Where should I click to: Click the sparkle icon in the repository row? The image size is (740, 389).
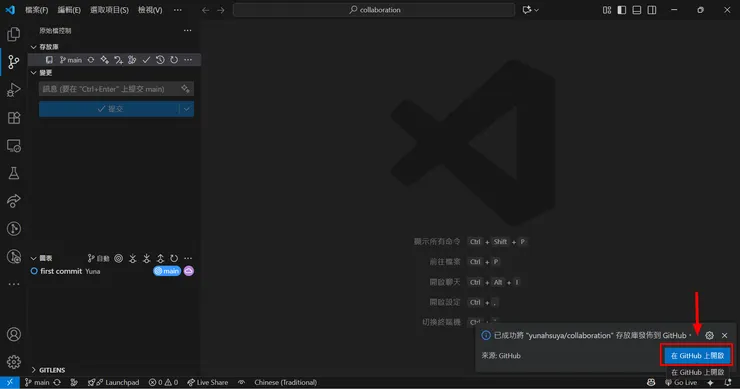tap(104, 60)
